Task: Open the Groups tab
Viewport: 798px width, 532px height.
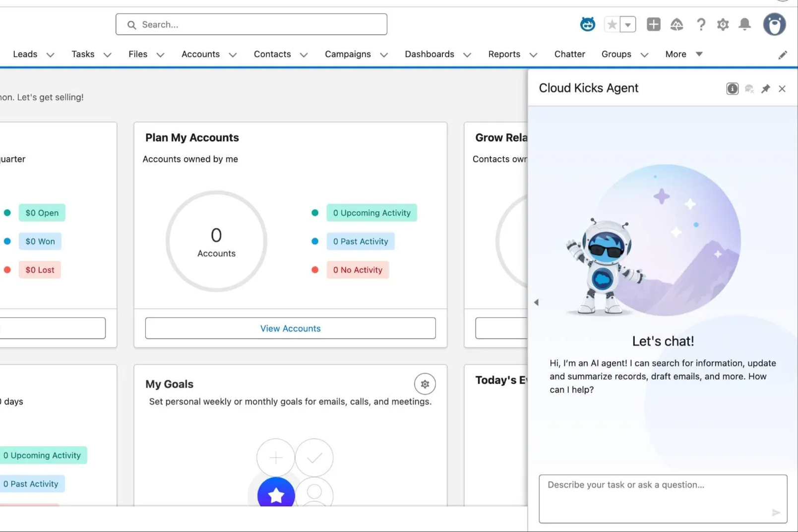Action: tap(616, 54)
